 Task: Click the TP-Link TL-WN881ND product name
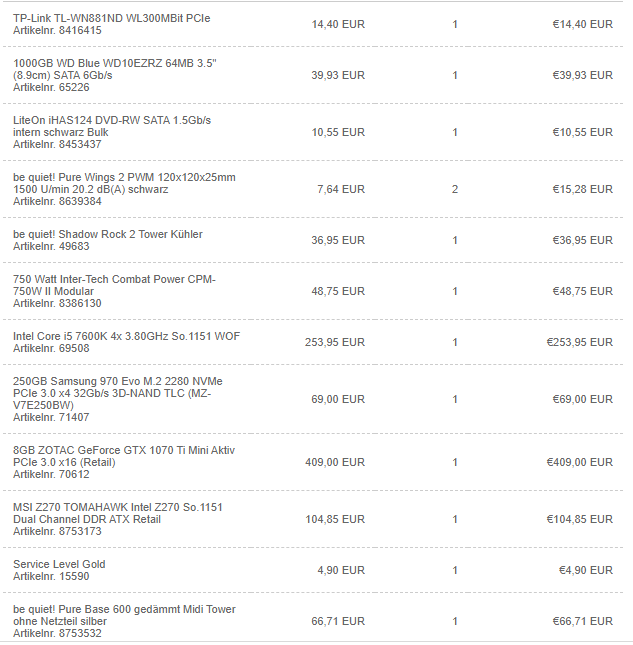[111, 18]
